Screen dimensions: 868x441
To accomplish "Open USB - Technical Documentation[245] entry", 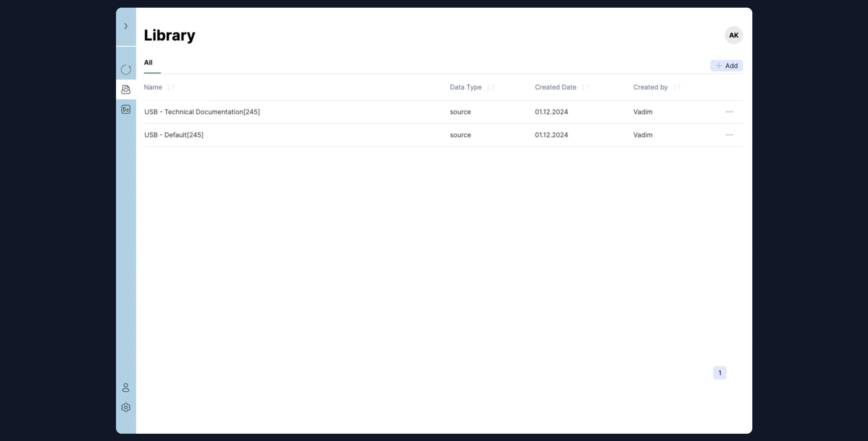I will pyautogui.click(x=202, y=112).
